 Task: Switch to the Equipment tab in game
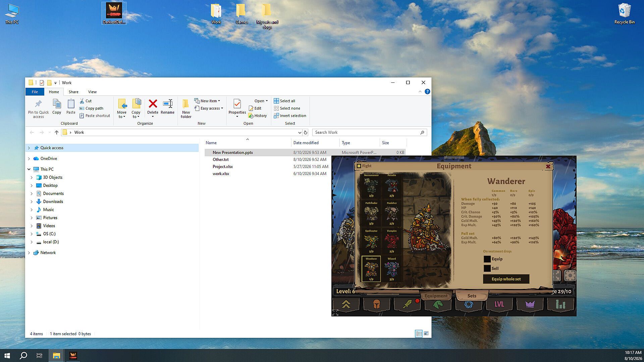coord(436,296)
